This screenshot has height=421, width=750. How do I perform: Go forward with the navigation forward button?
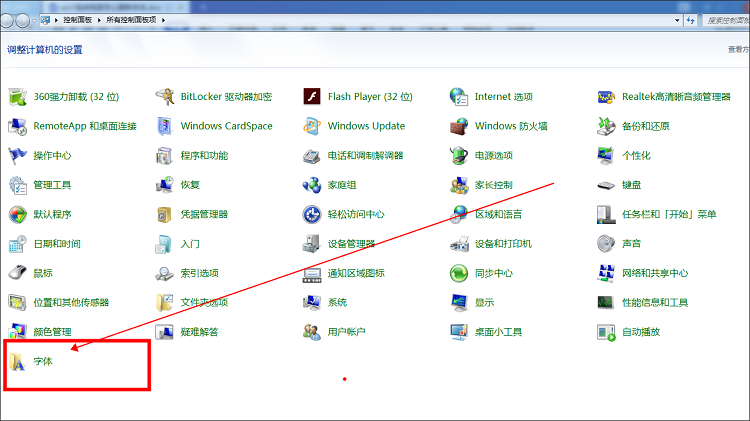pos(22,21)
